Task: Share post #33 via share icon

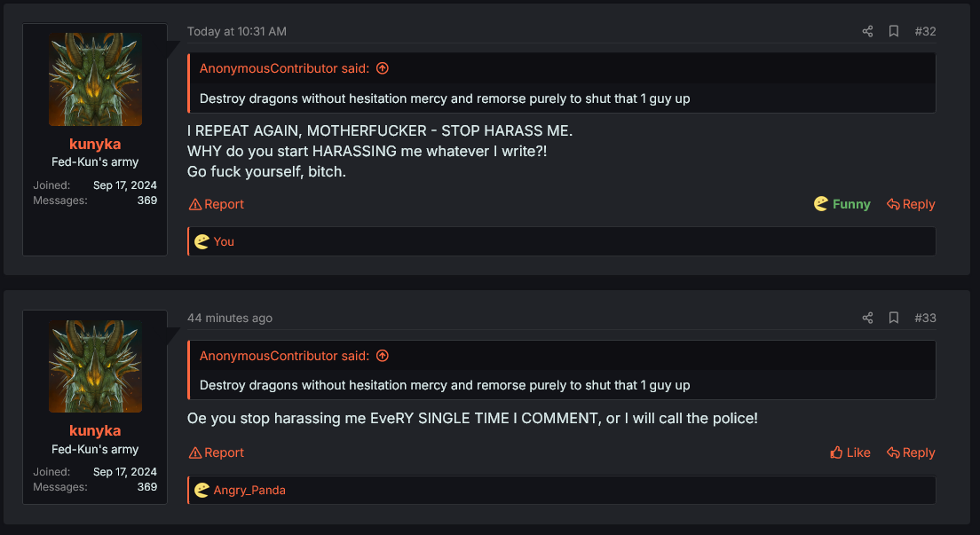Action: coord(867,319)
